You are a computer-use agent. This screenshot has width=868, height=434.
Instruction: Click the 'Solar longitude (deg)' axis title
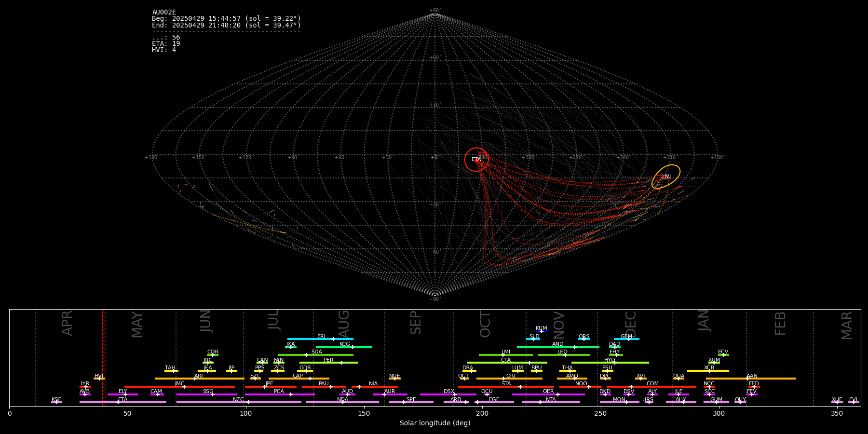[435, 423]
